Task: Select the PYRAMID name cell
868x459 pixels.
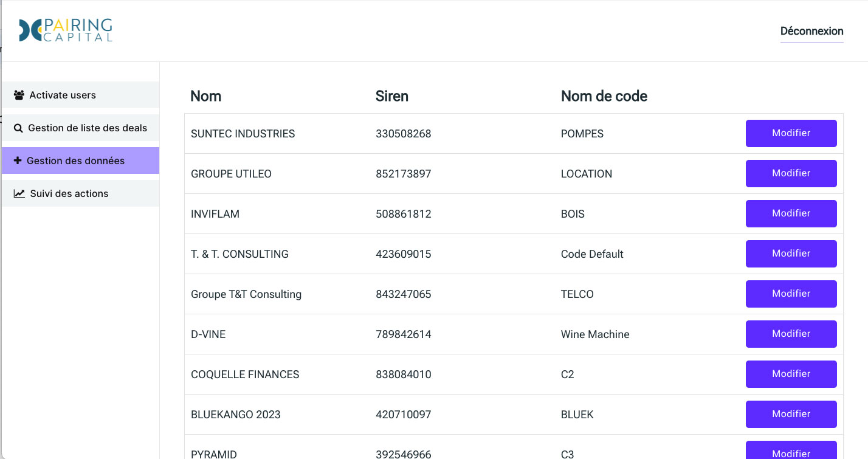Action: tap(214, 454)
